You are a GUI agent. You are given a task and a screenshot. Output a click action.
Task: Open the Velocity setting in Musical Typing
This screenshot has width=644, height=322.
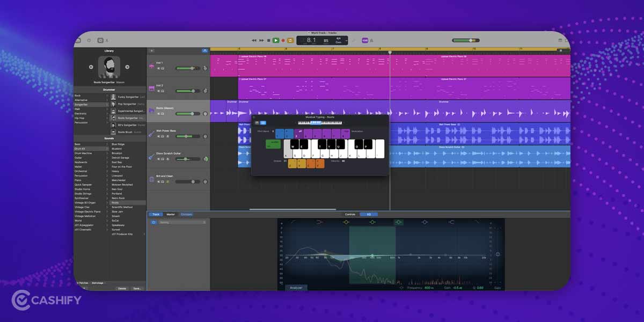click(343, 161)
